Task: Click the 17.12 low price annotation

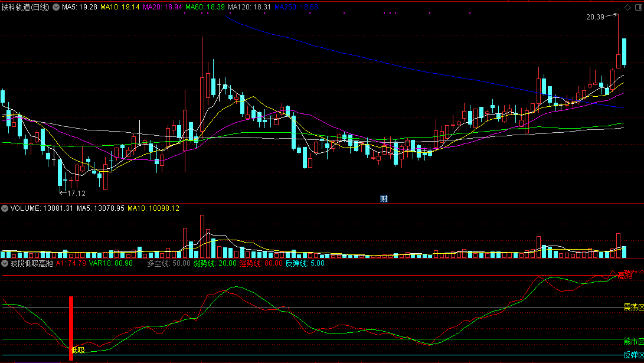Action: [76, 194]
